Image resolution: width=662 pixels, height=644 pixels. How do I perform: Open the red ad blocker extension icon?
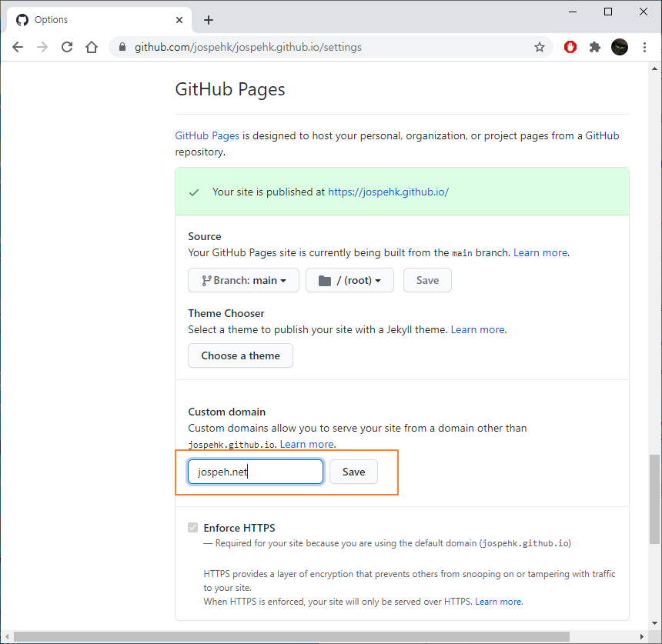click(x=570, y=47)
